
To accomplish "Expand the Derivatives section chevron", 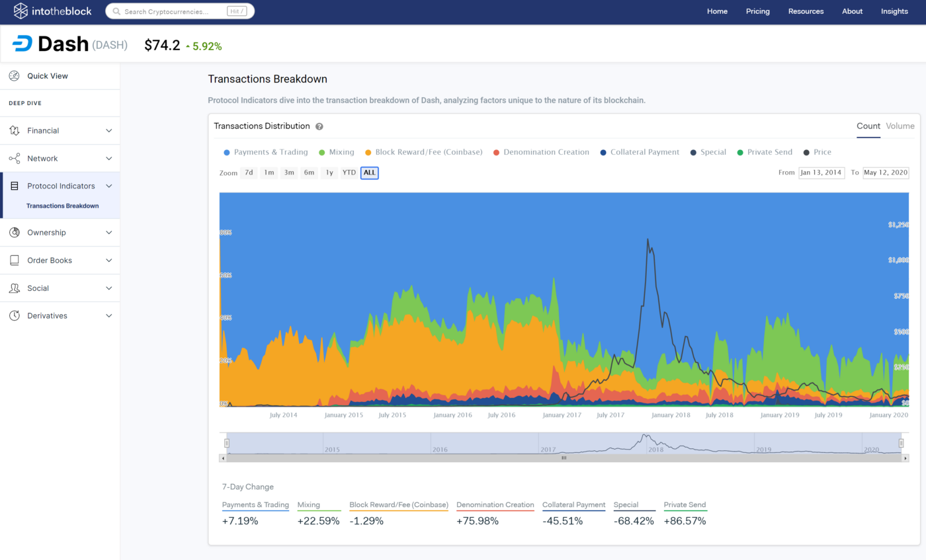I will (109, 316).
